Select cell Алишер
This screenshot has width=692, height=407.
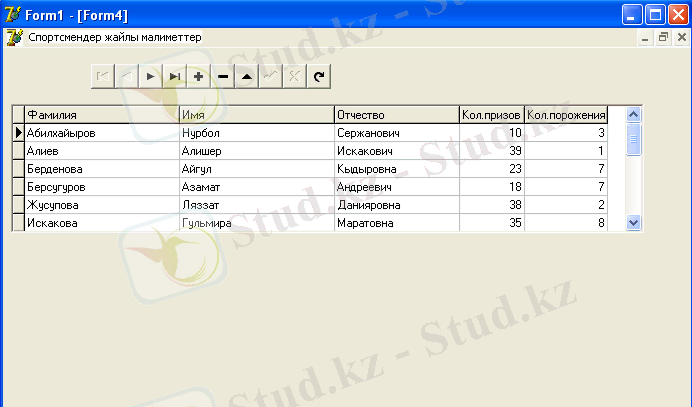click(x=257, y=151)
